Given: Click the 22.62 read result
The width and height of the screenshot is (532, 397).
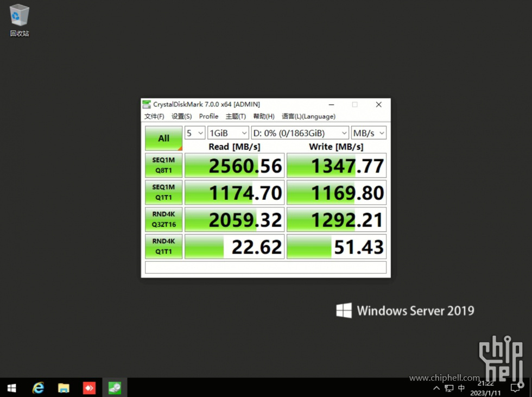Looking at the screenshot, I should tap(235, 247).
